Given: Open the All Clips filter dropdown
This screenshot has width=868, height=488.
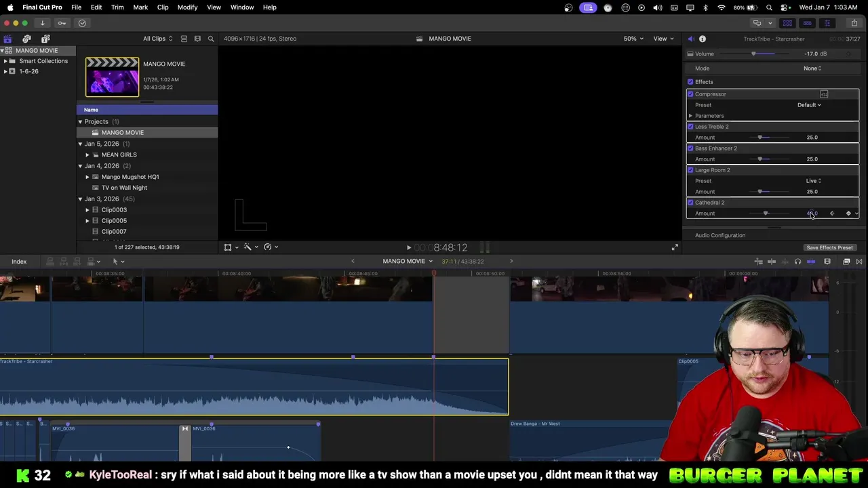Looking at the screenshot, I should pyautogui.click(x=157, y=39).
